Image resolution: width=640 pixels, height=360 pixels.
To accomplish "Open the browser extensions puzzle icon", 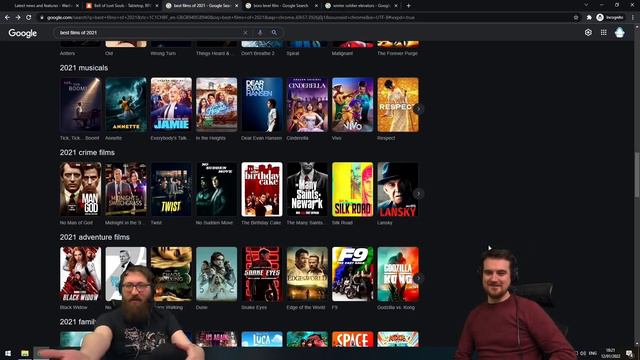I will coord(589,18).
